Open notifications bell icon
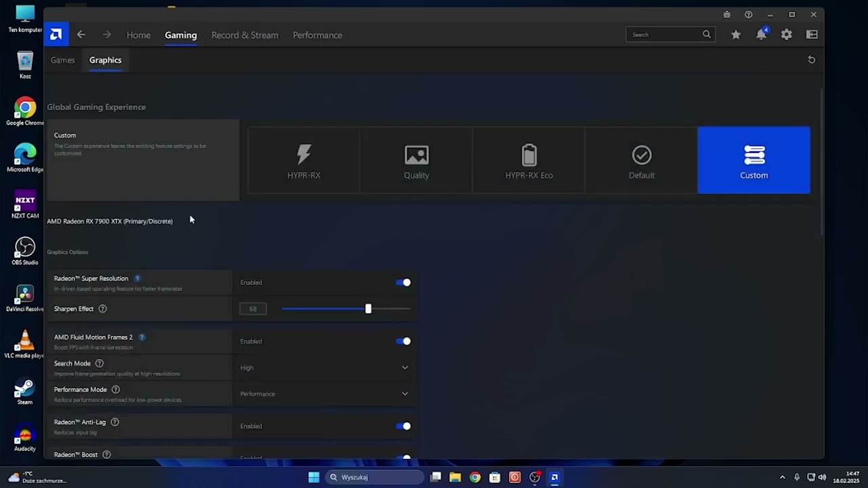Image resolution: width=868 pixels, height=488 pixels. (762, 35)
